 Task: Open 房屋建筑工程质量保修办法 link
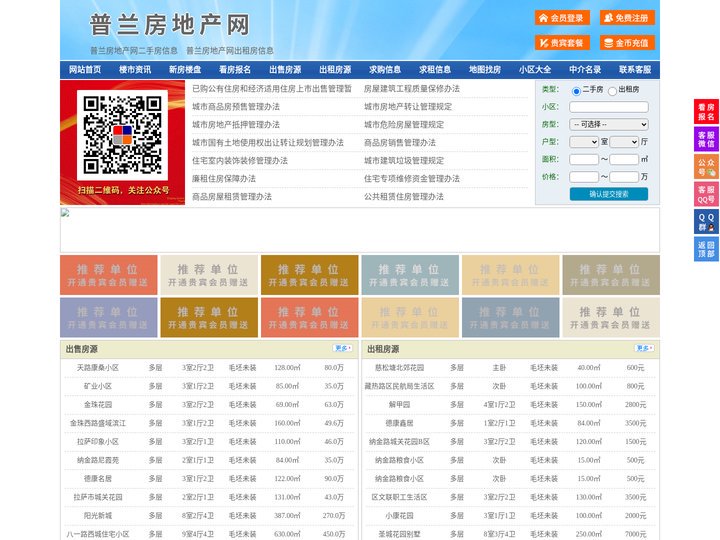pos(412,89)
